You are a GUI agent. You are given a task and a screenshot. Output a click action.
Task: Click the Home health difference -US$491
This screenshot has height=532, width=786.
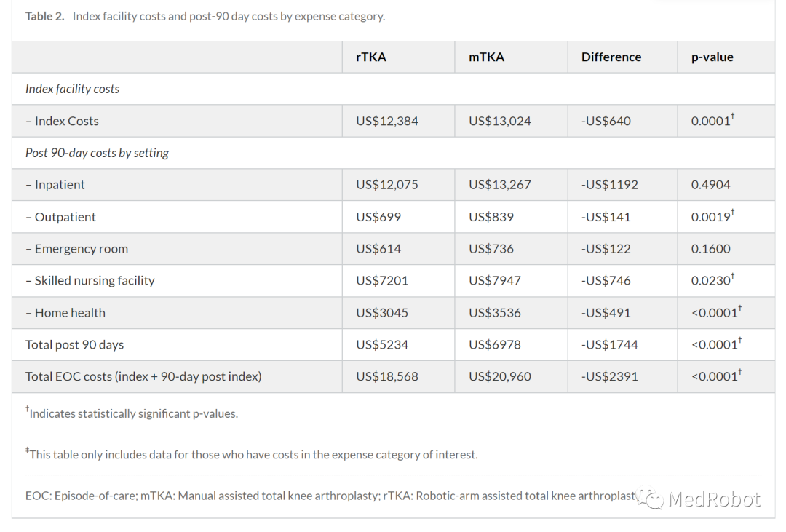click(x=606, y=313)
